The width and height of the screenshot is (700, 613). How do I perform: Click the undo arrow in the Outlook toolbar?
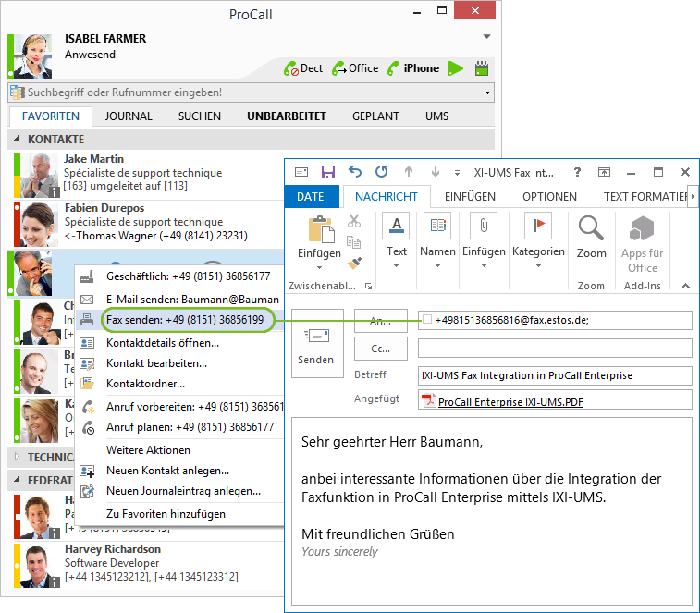click(x=355, y=171)
